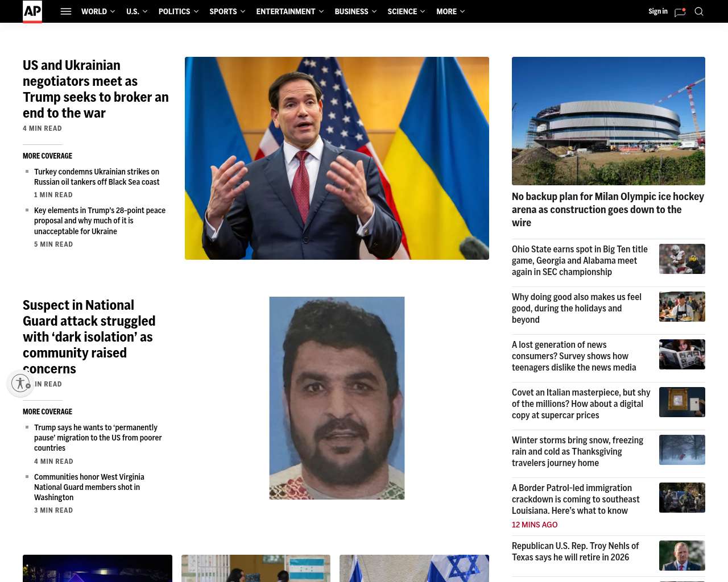The height and width of the screenshot is (582, 728).
Task: Expand the Politics dropdown menu
Action: pos(179,11)
